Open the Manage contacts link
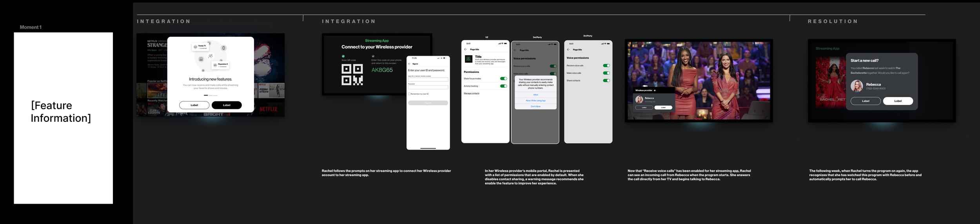This screenshot has height=224, width=980. pyautogui.click(x=472, y=93)
